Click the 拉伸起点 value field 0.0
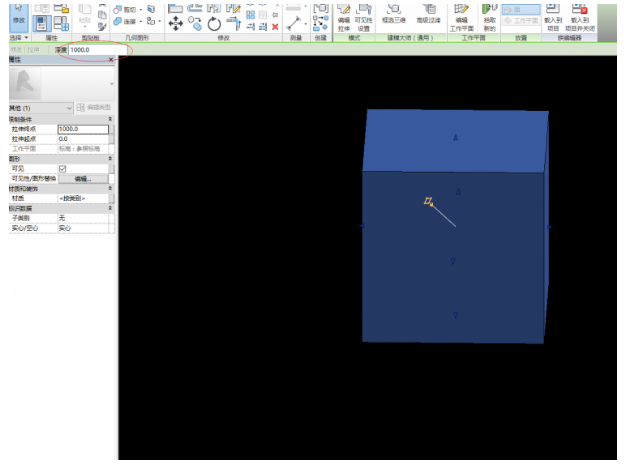 (83, 139)
